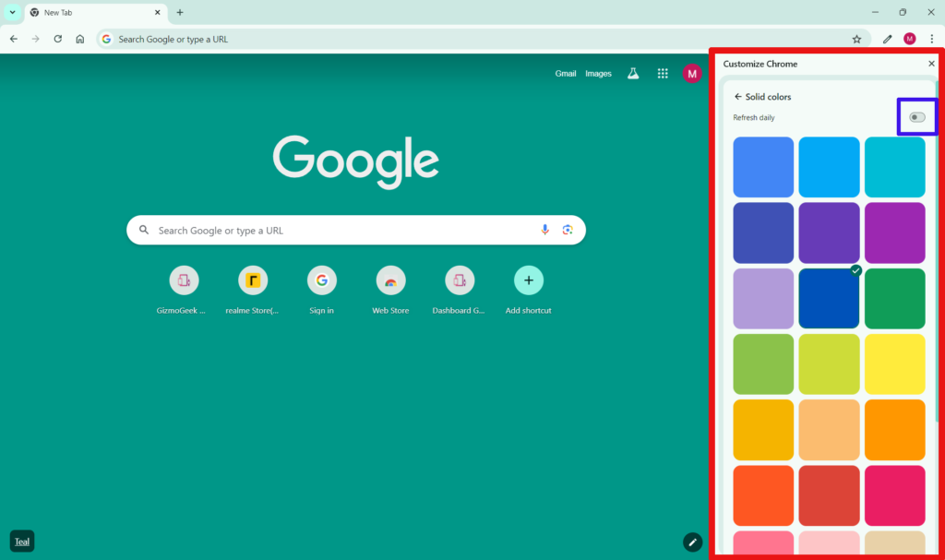Image resolution: width=945 pixels, height=560 pixels.
Task: Select the lime color swatch
Action: [829, 364]
